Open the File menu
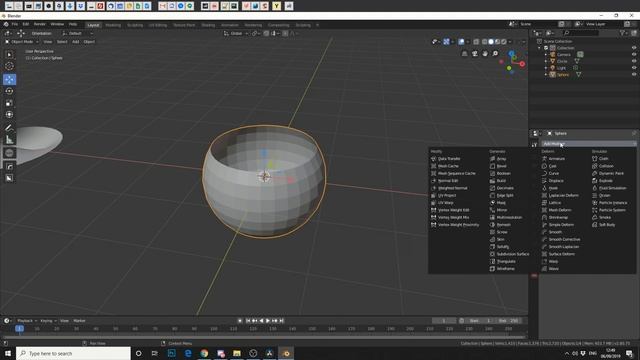The width and height of the screenshot is (640, 360). click(x=15, y=24)
